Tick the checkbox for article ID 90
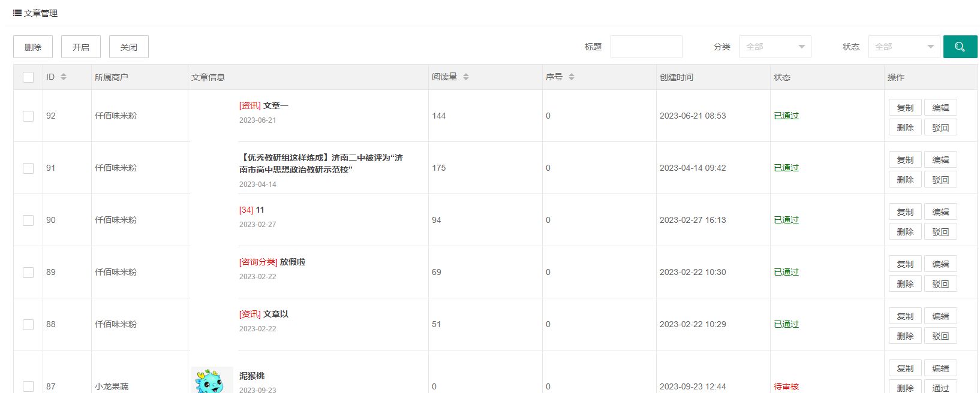Screen dimensions: 980x393 click(x=28, y=220)
